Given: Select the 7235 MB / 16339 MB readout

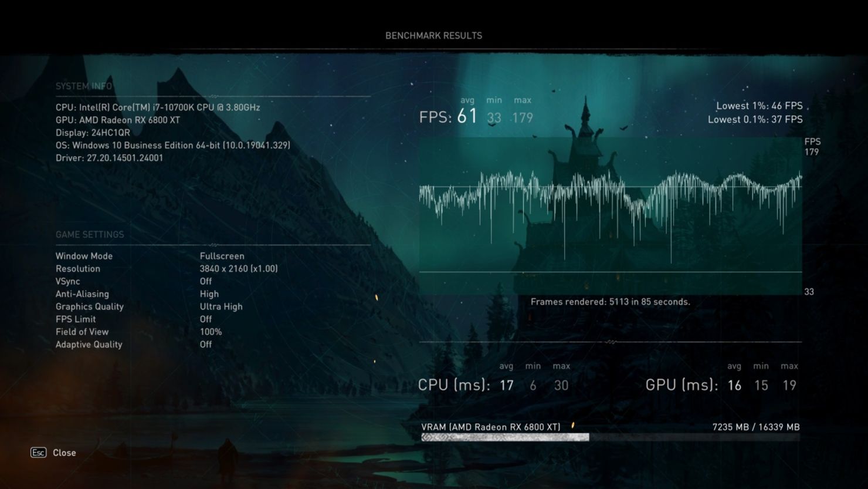Looking at the screenshot, I should click(x=756, y=427).
